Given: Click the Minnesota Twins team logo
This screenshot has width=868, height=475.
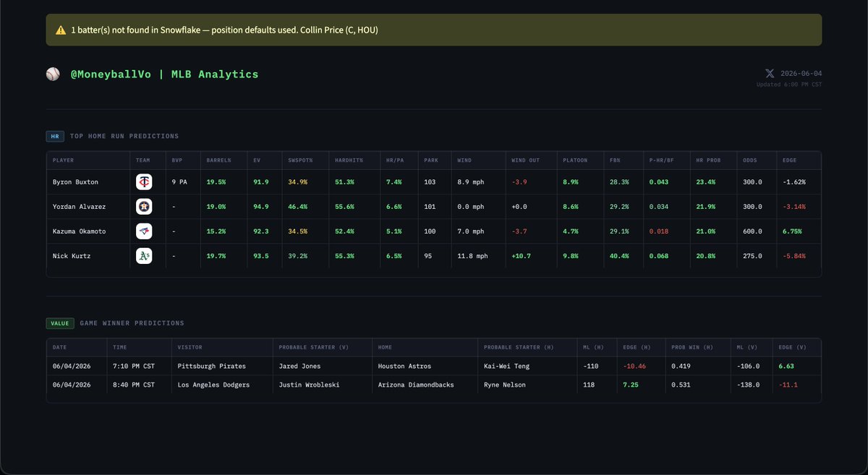Looking at the screenshot, I should click(144, 182).
